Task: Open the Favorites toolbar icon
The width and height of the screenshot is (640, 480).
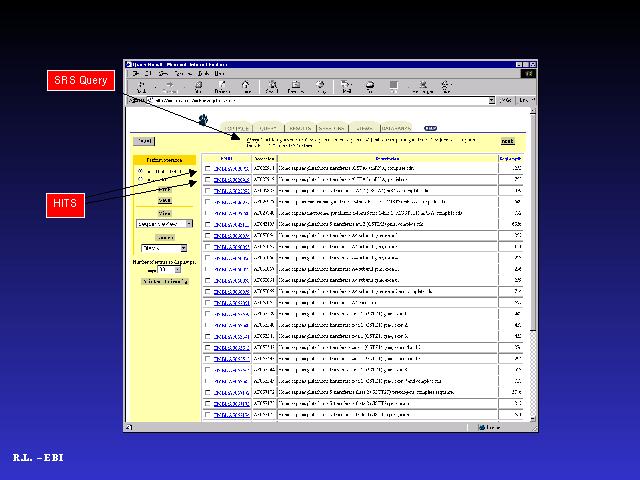Action: pos(296,87)
